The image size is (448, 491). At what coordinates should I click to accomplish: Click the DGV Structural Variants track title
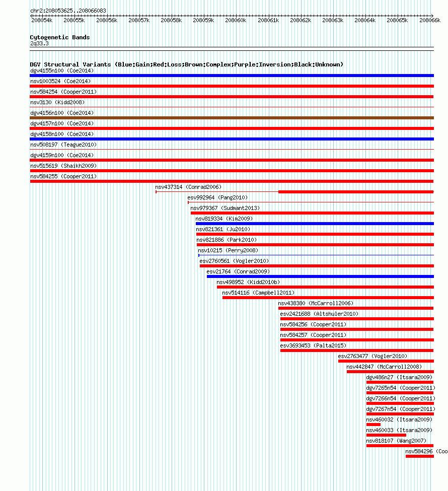[x=187, y=64]
